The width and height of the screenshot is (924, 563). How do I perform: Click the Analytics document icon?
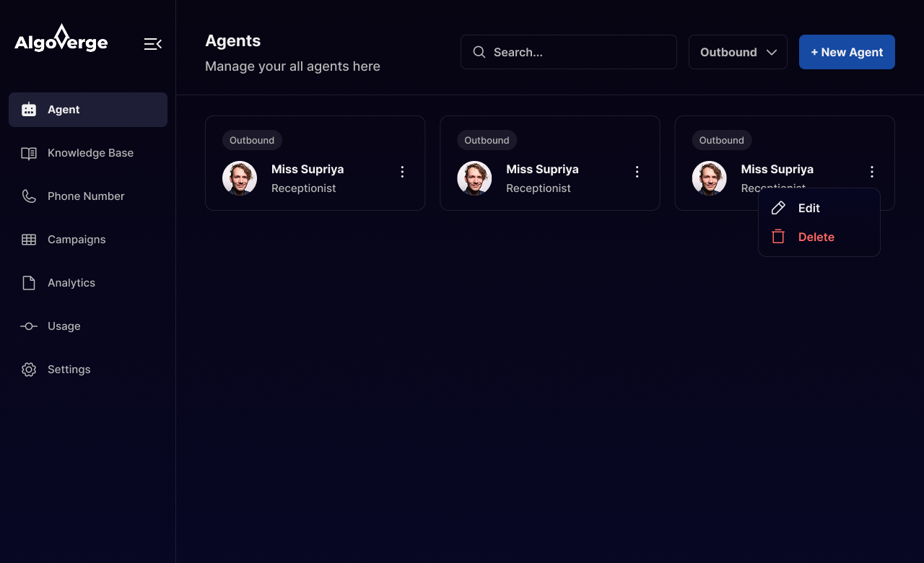coord(29,283)
